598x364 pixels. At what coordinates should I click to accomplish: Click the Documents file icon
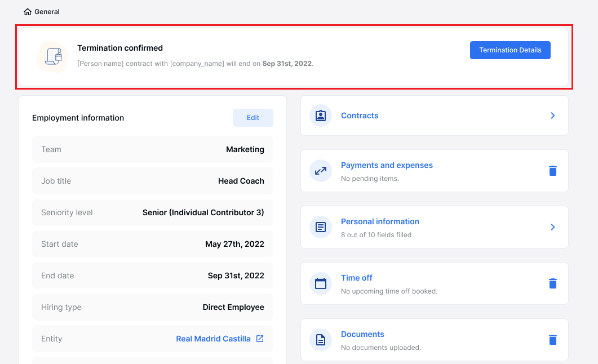(320, 340)
